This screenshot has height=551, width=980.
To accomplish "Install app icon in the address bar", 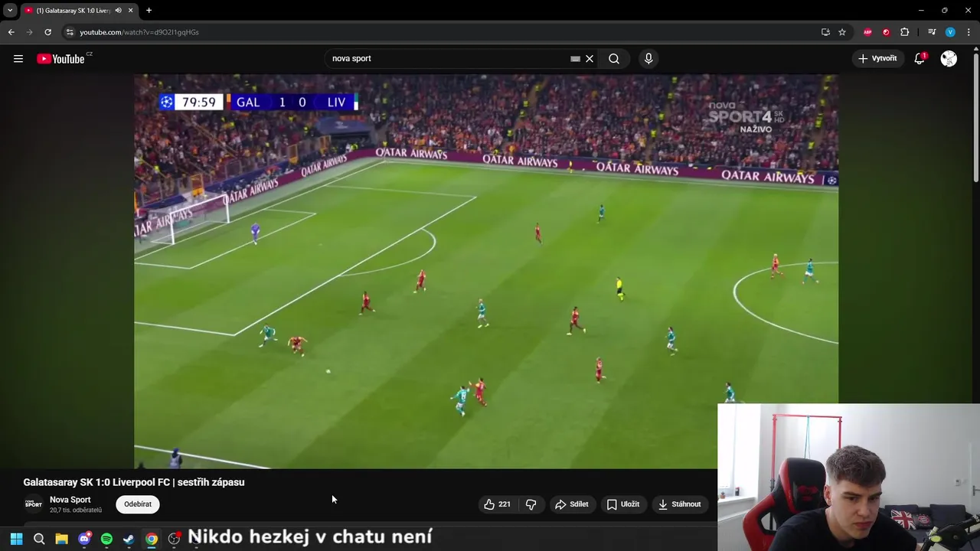I will [825, 32].
